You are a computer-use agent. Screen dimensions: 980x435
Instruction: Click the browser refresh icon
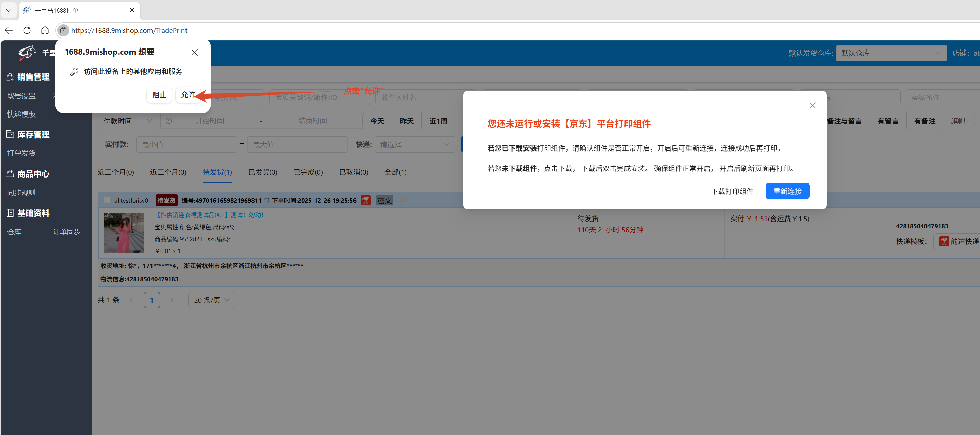pos(27,30)
